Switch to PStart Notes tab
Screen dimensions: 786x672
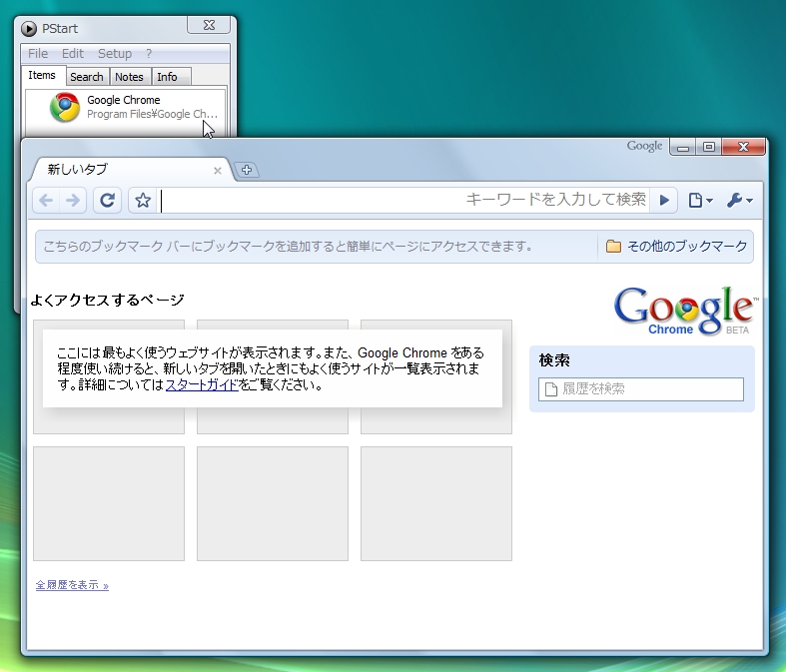pos(129,77)
